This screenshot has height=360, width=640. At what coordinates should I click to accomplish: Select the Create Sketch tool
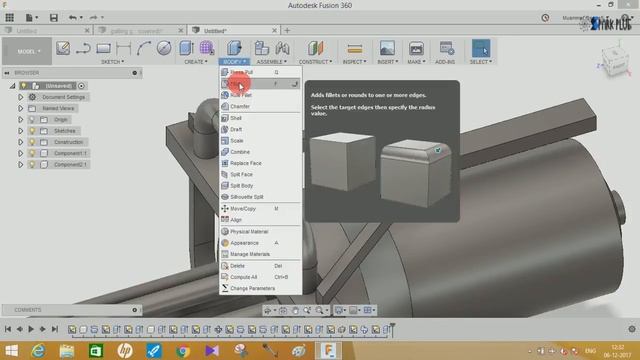63,48
